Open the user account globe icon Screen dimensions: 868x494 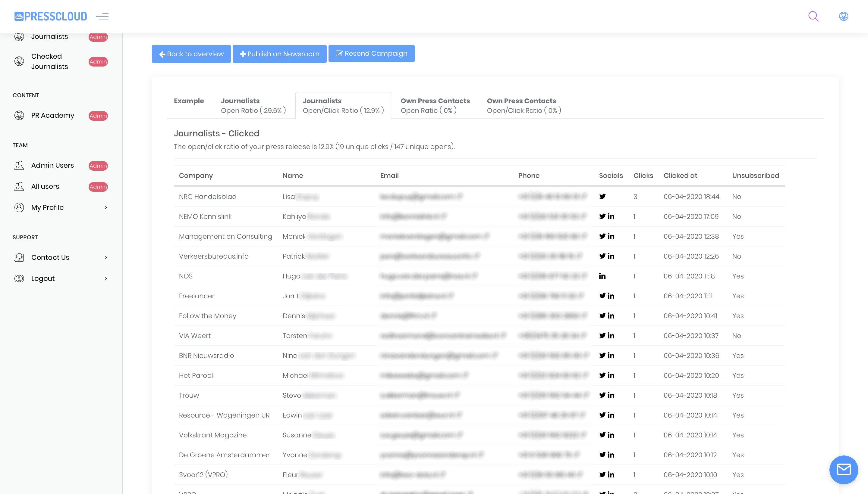tap(843, 16)
